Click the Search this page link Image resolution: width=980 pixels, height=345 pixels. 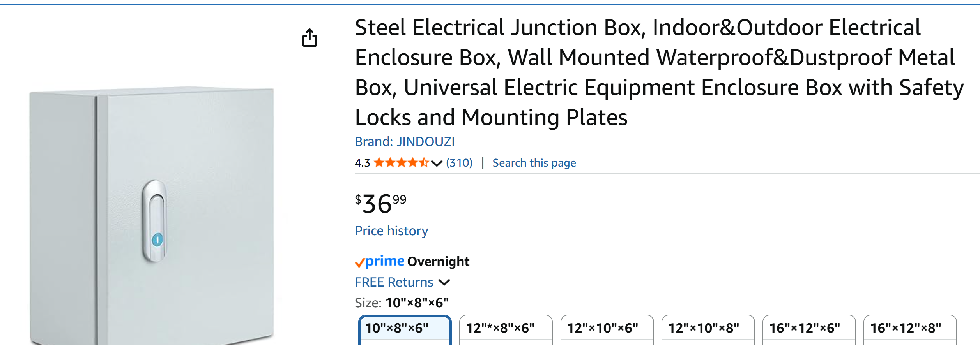pyautogui.click(x=534, y=163)
